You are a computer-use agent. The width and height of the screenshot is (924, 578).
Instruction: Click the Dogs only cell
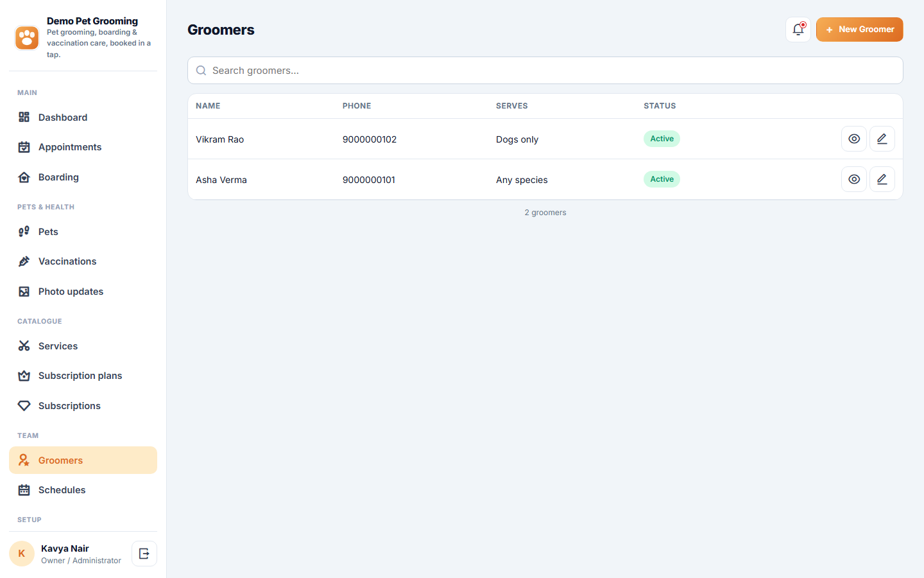click(517, 139)
